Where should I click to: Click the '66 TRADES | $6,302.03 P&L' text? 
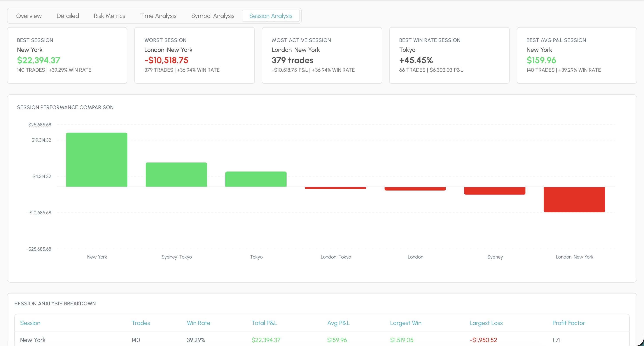tap(431, 70)
